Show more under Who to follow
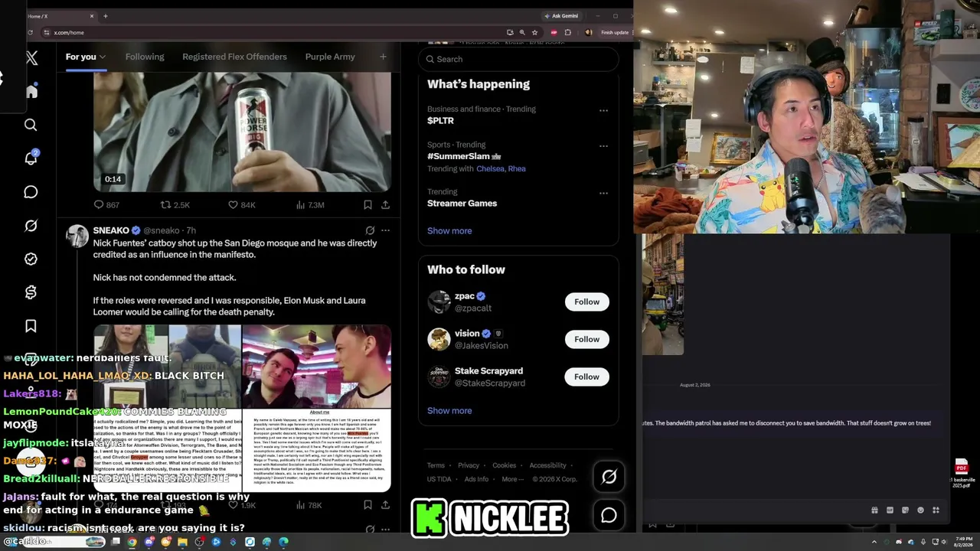This screenshot has height=551, width=980. point(449,411)
